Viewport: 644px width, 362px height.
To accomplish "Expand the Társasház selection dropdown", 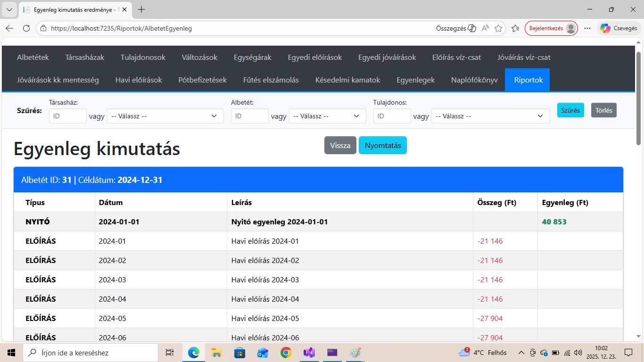I will tap(165, 116).
